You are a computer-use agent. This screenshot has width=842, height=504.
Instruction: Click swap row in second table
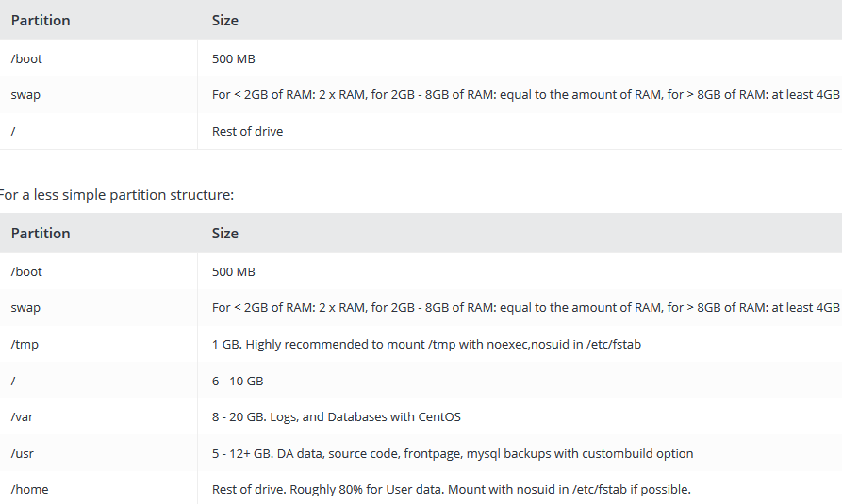click(421, 308)
